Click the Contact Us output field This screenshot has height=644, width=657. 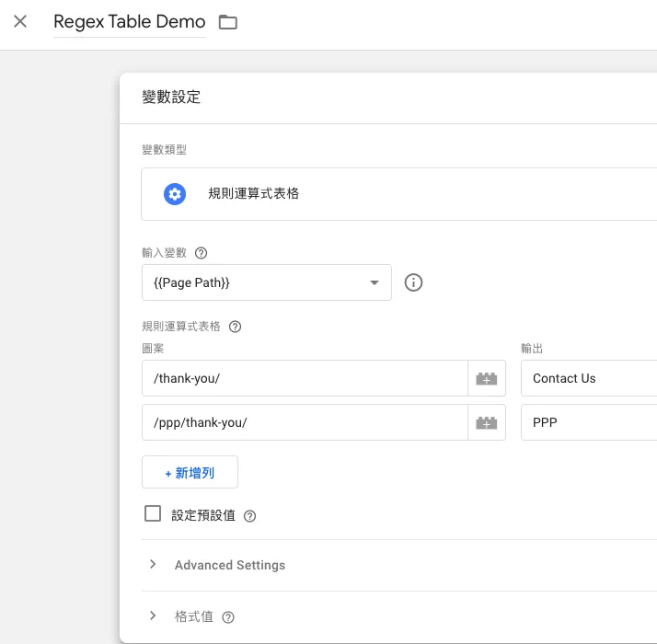589,378
